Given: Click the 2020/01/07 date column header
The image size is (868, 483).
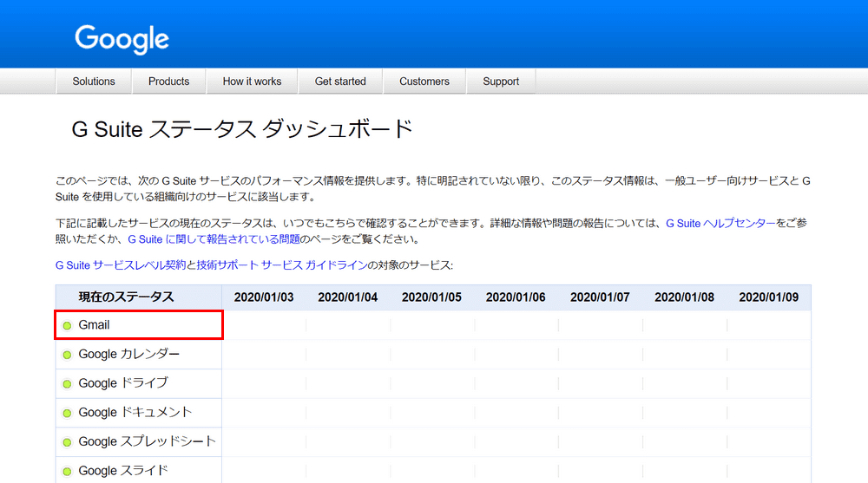Looking at the screenshot, I should tap(600, 297).
